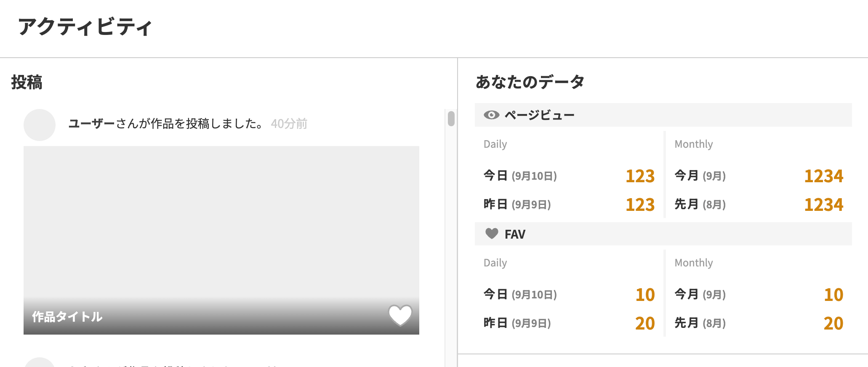
Task: Click the white heart favorite icon
Action: 400,315
